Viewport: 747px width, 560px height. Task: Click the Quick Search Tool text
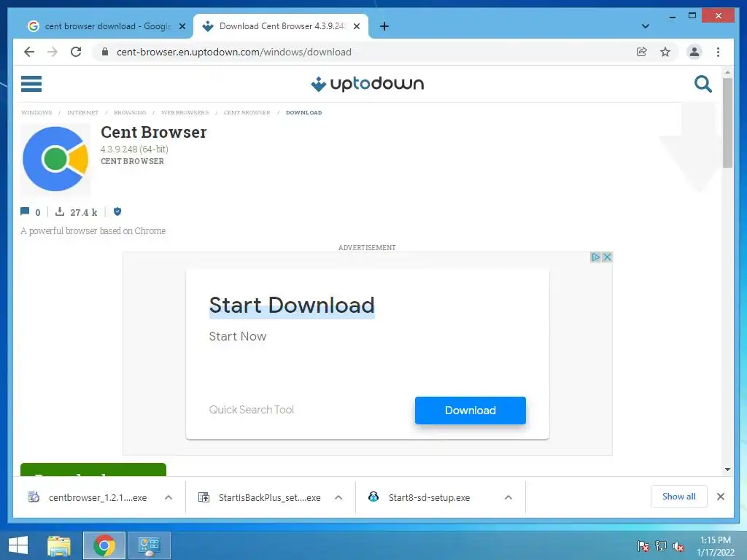(x=251, y=410)
